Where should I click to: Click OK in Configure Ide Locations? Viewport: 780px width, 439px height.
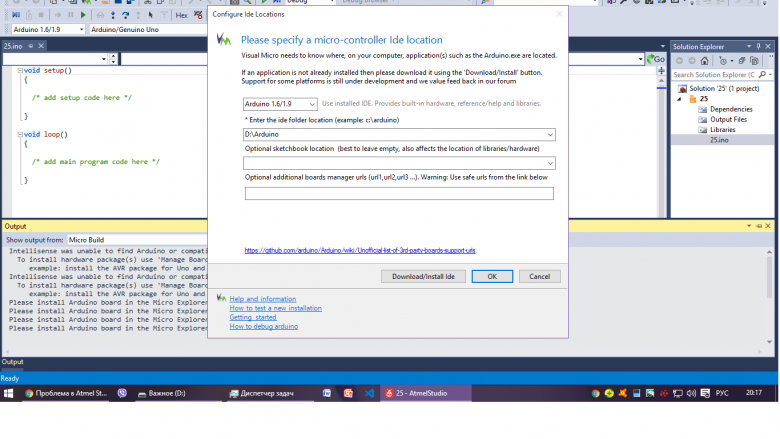[x=492, y=276]
